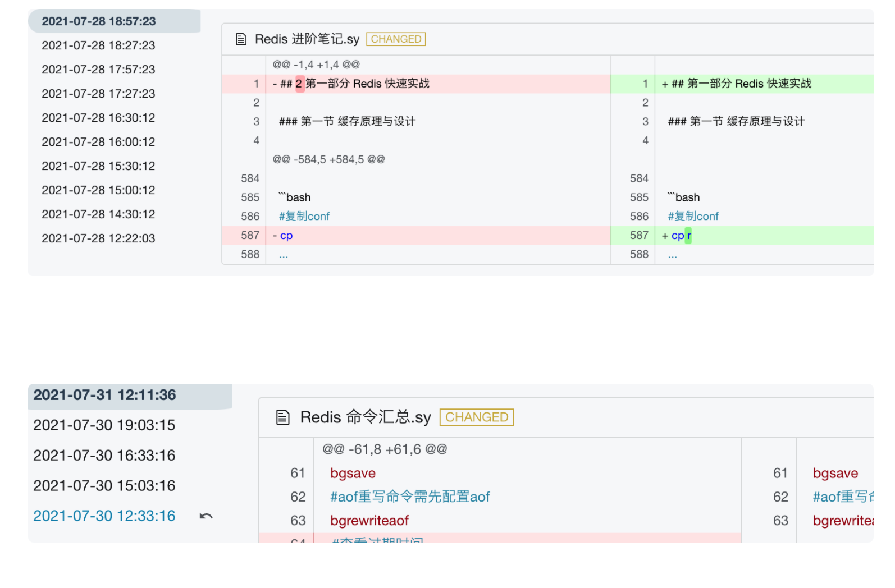Open history entry 2021-07-28 18:27:23
Image resolution: width=895 pixels, height=588 pixels.
coord(99,45)
